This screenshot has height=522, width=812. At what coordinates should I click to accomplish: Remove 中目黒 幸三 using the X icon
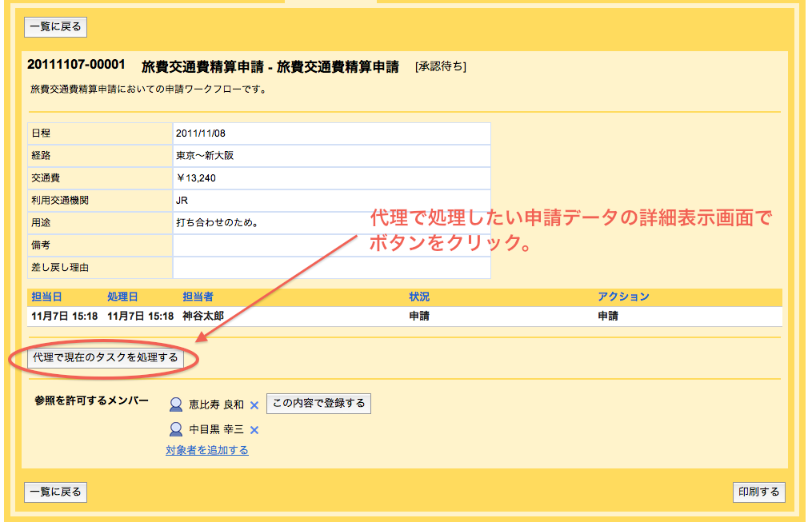click(254, 430)
